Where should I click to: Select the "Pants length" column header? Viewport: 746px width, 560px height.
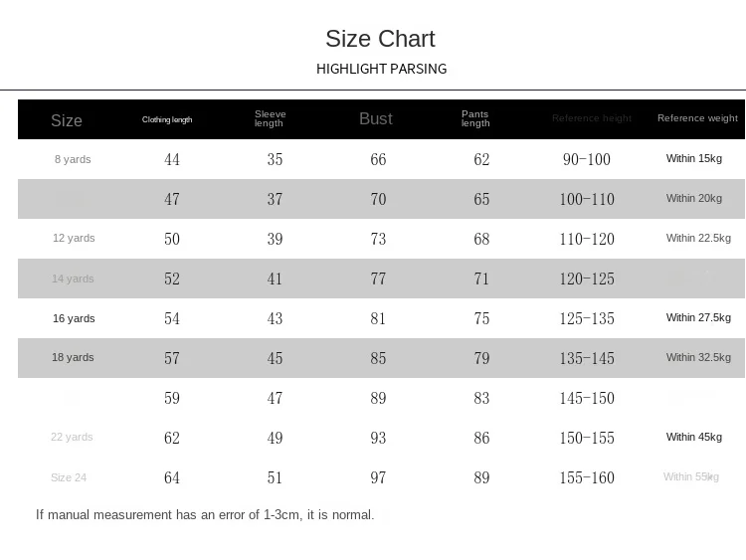point(475,118)
